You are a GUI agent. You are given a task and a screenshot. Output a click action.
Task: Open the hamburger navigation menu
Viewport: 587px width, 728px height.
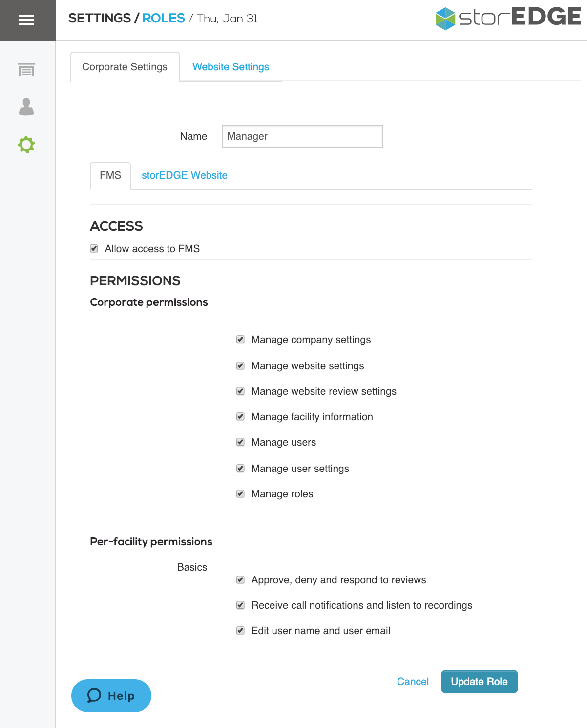27,20
